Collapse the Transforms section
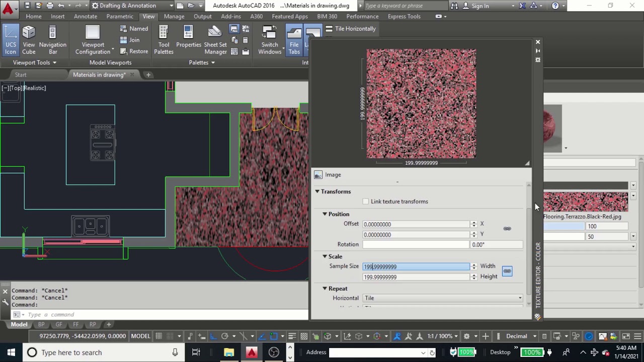The width and height of the screenshot is (644, 362). pos(317,192)
